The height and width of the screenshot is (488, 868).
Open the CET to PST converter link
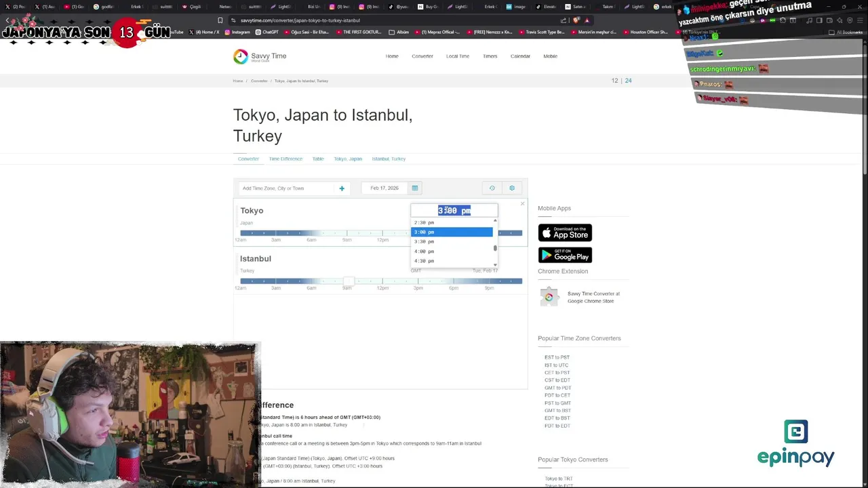557,373
